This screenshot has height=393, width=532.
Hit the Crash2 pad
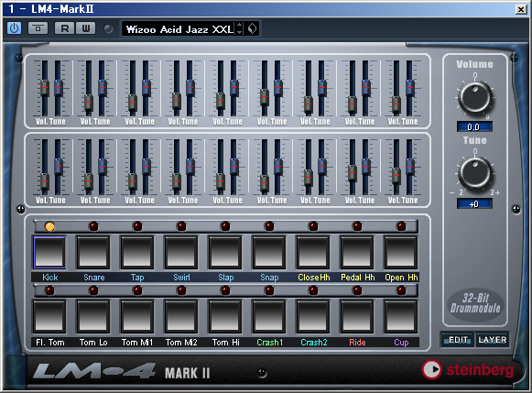[x=313, y=316]
